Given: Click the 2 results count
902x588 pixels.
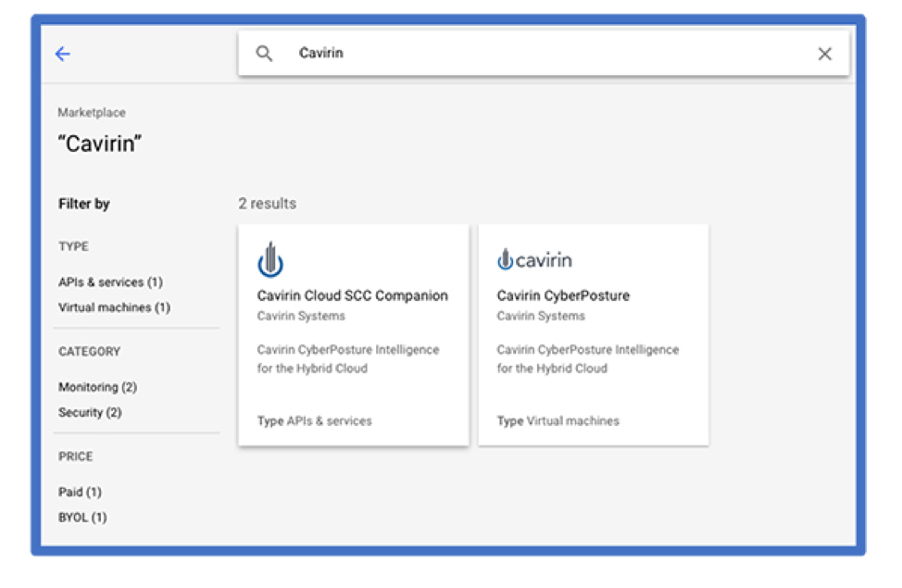Looking at the screenshot, I should coord(268,204).
